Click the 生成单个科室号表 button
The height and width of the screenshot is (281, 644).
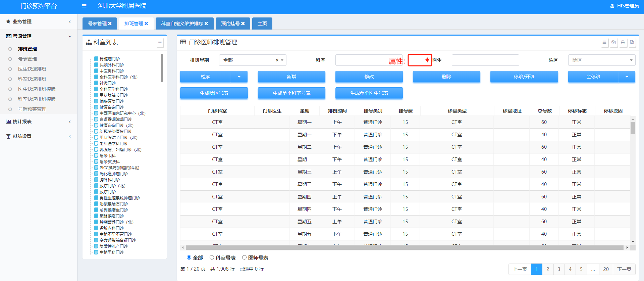click(291, 93)
